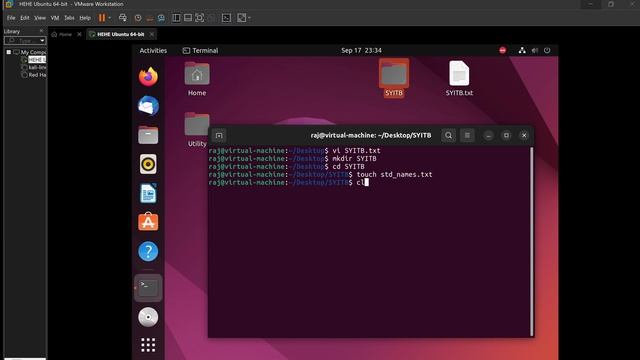Launch Thunderbird Mail from the dock
The image size is (640, 360).
tap(148, 106)
